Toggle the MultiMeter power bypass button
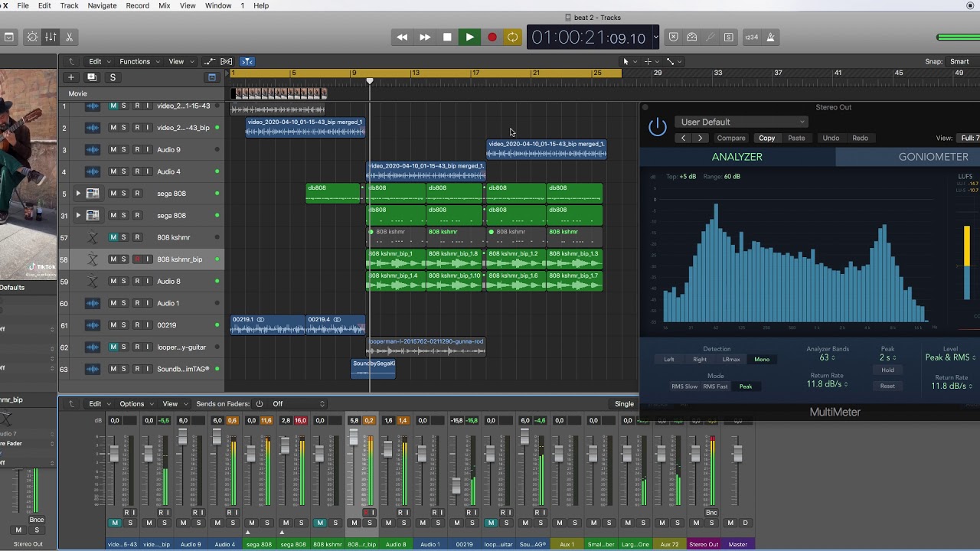The width and height of the screenshot is (980, 551). tap(658, 127)
